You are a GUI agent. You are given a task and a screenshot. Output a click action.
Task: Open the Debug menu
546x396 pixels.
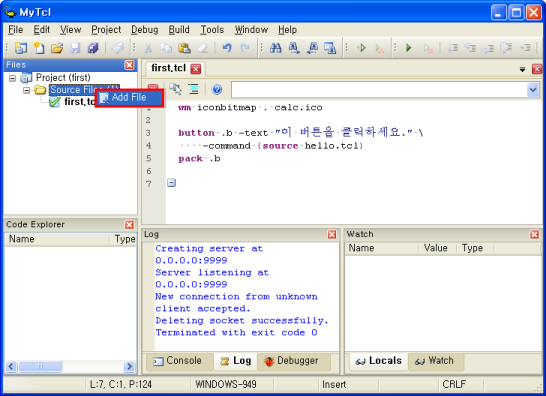click(145, 30)
